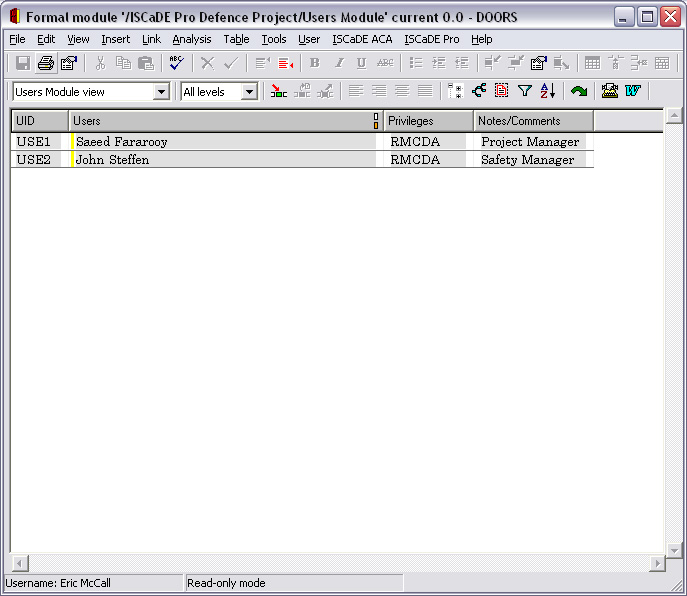Viewport: 687px width, 596px height.
Task: Click the red arrow create object icon
Action: point(279,91)
